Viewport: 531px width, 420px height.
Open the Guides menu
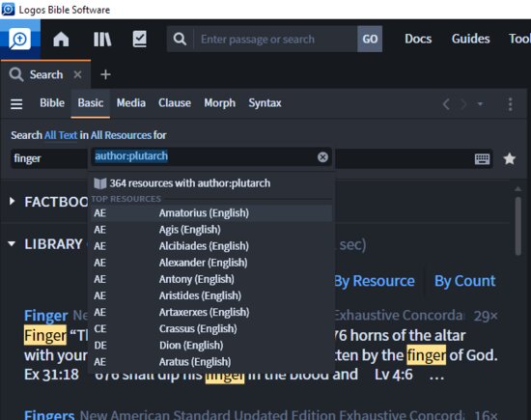[x=471, y=39]
